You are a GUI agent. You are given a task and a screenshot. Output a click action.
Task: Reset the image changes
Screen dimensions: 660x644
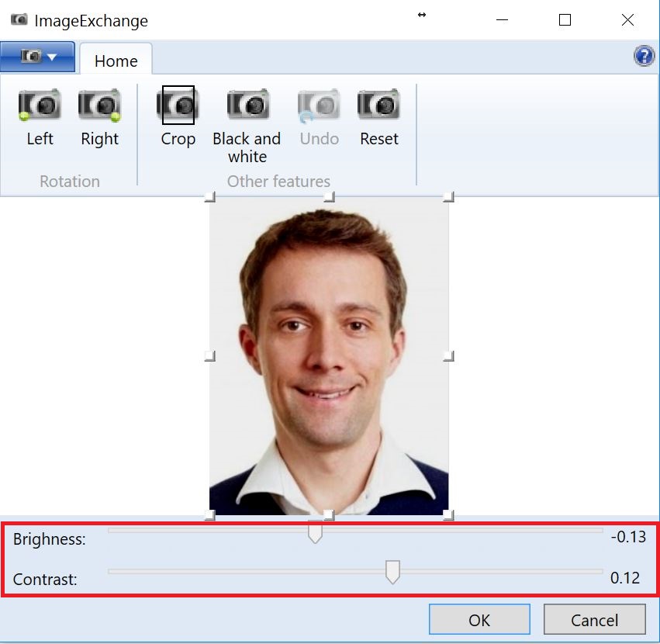(378, 118)
